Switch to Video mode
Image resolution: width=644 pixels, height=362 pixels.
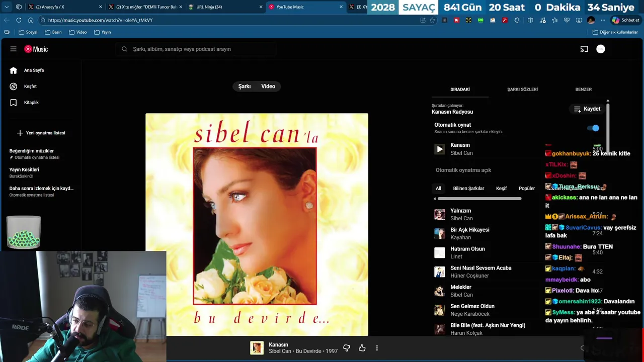point(268,86)
